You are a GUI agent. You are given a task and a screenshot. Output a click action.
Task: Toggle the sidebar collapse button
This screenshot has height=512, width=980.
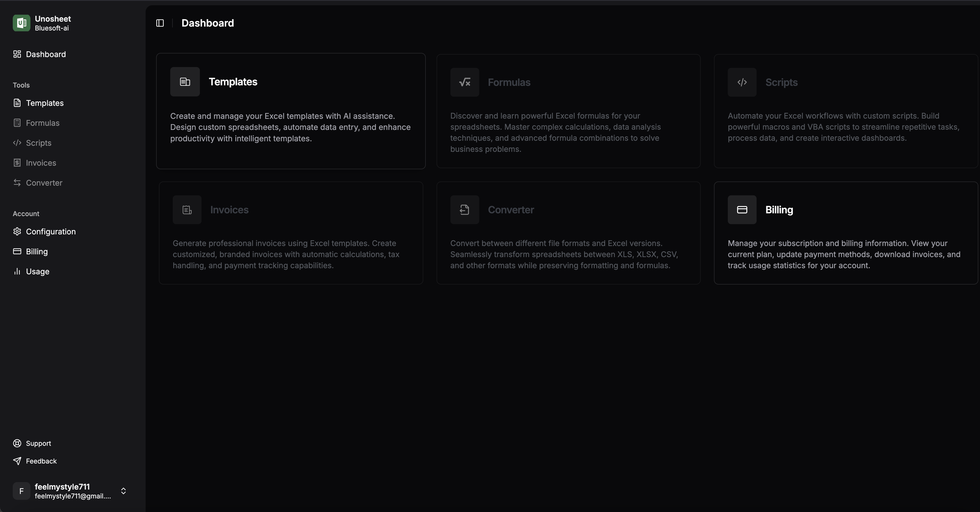pyautogui.click(x=160, y=23)
